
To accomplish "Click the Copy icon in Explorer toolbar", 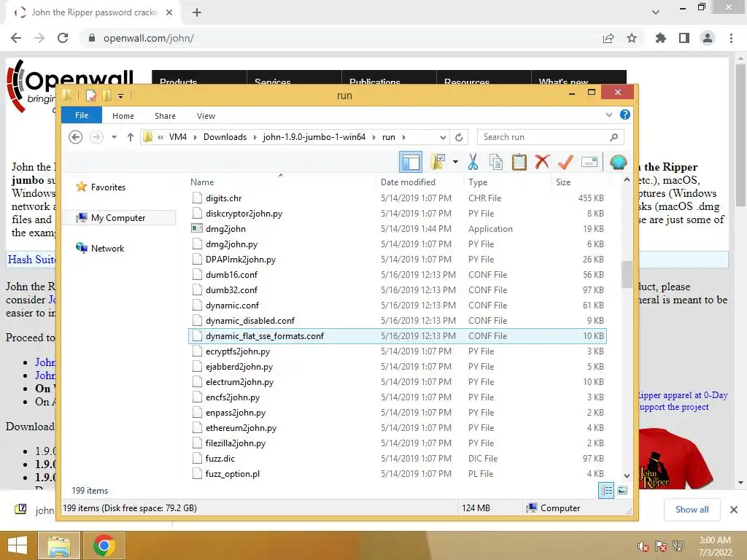I will (x=496, y=162).
